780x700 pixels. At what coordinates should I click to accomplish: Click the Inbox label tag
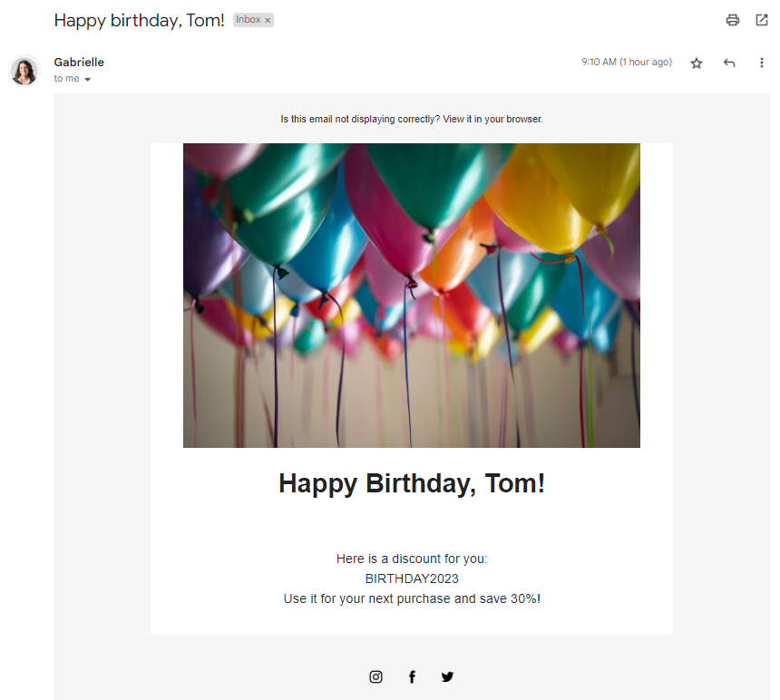248,20
